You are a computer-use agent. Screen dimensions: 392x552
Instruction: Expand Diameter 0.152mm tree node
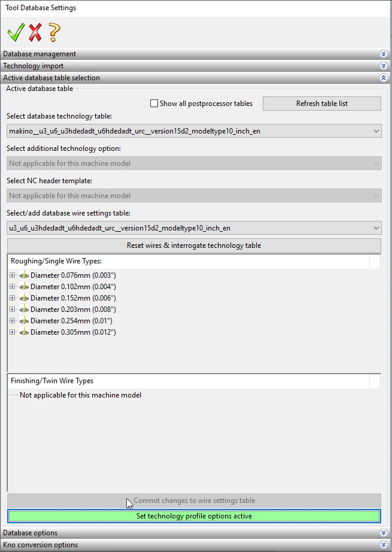(13, 298)
